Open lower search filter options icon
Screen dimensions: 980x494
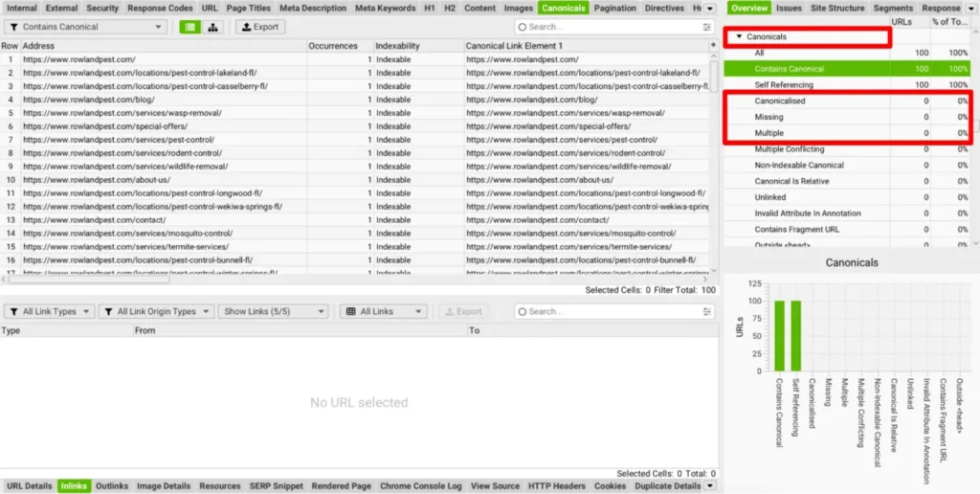[x=706, y=311]
